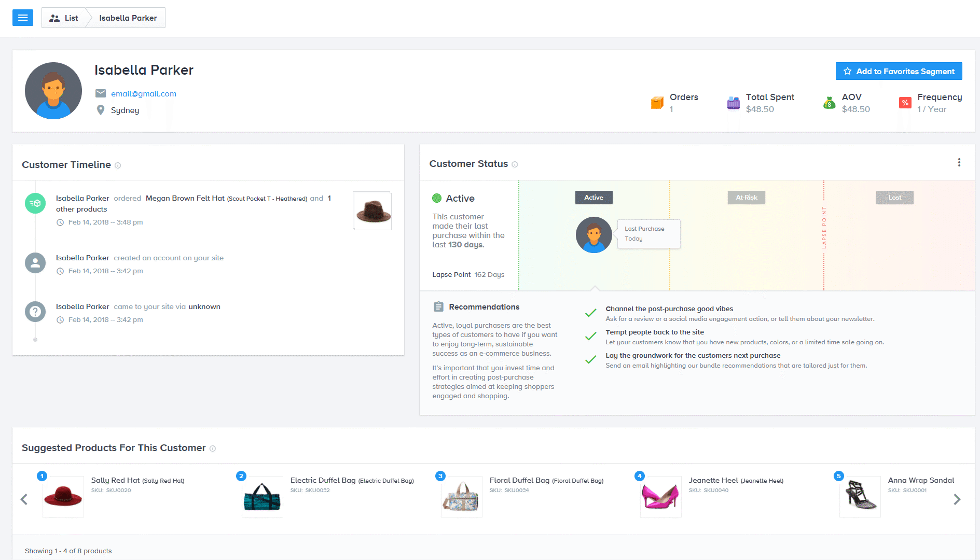
Task: Add customer to Favorites Segment
Action: click(x=899, y=71)
